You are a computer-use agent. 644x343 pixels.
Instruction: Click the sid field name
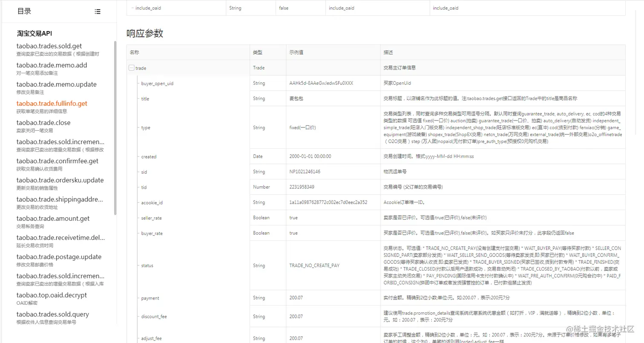pos(144,172)
